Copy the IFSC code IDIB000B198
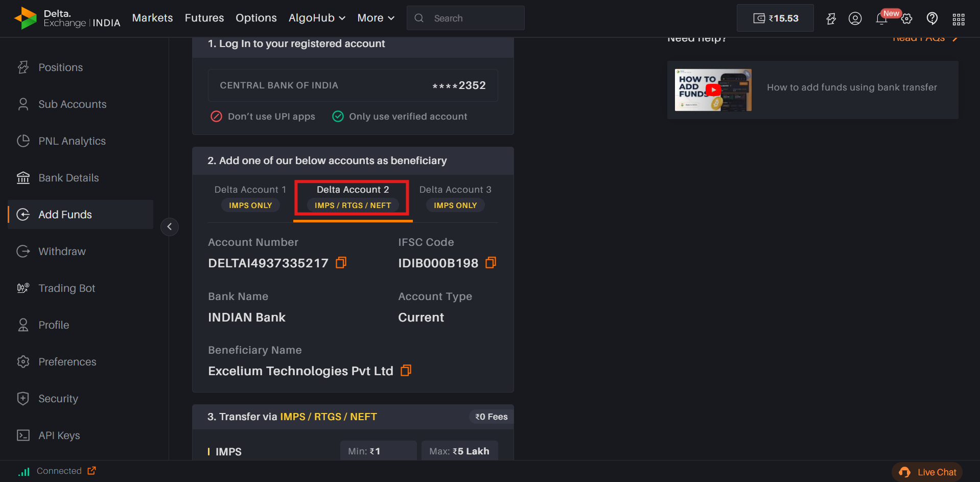The height and width of the screenshot is (482, 980). (x=491, y=263)
